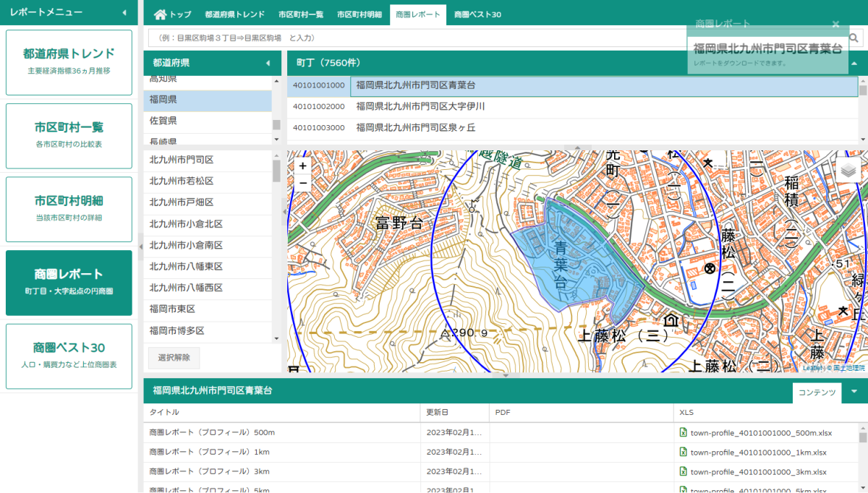
Task: Click the Excel icon on the 1km row
Action: point(682,453)
